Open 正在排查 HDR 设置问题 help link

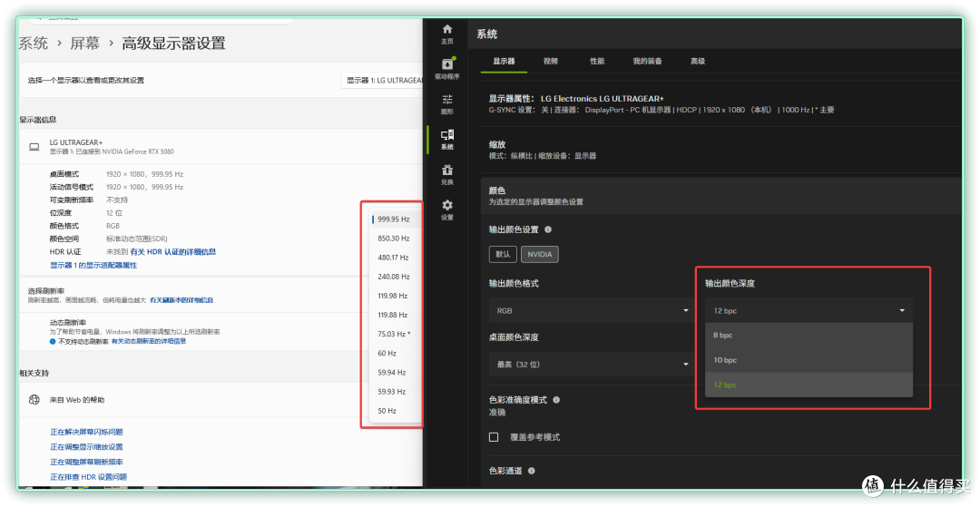pyautogui.click(x=88, y=477)
